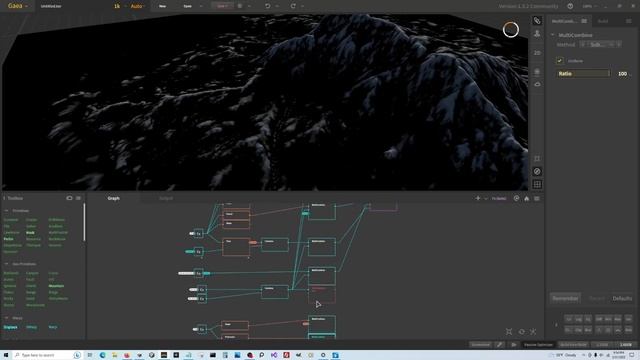This screenshot has width=640, height=360.
Task: Collapse the GeoPrimitives toolbox section
Action: click(x=6, y=264)
